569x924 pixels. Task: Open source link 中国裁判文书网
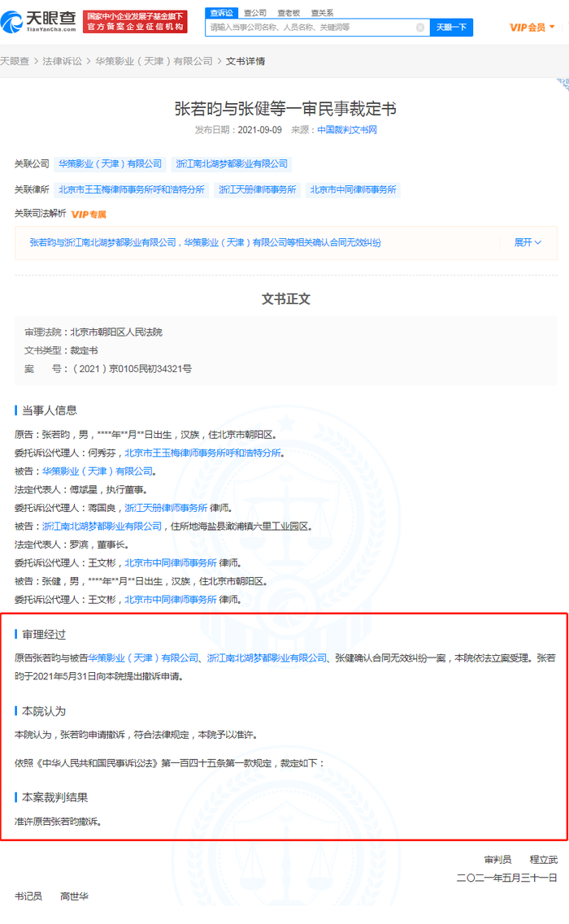coord(347,130)
